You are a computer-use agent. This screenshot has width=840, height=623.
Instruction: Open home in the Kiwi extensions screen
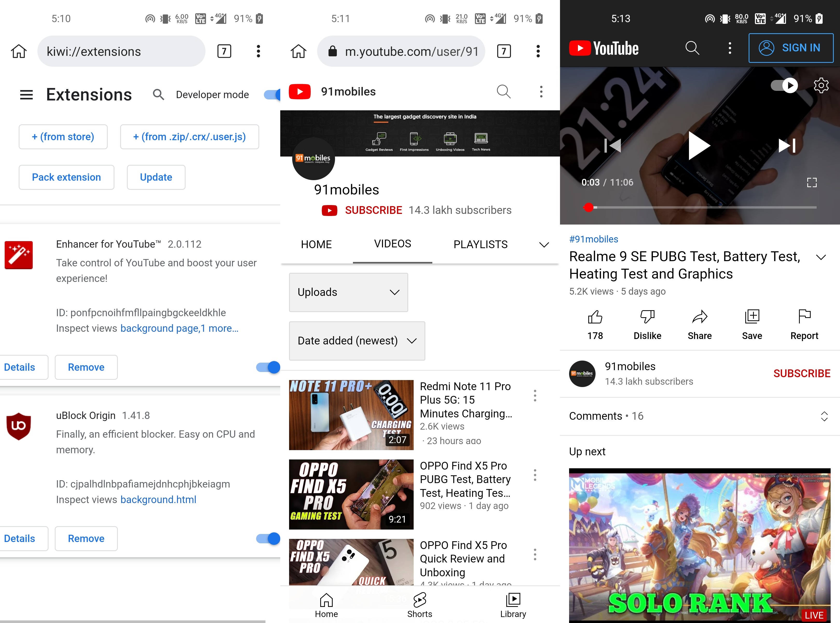18,51
